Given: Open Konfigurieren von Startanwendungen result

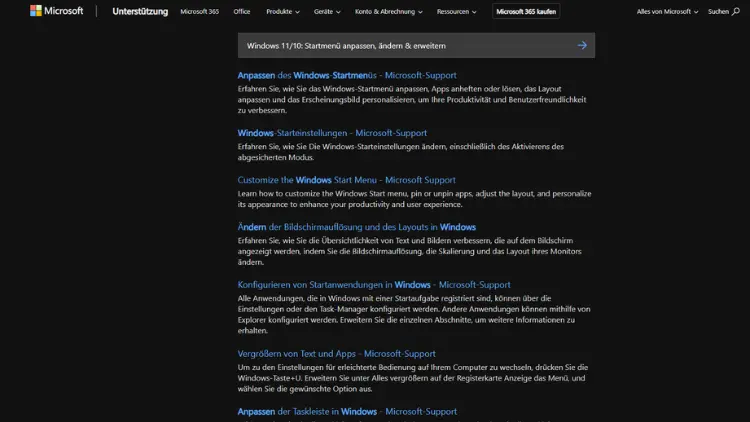Looking at the screenshot, I should 374,285.
